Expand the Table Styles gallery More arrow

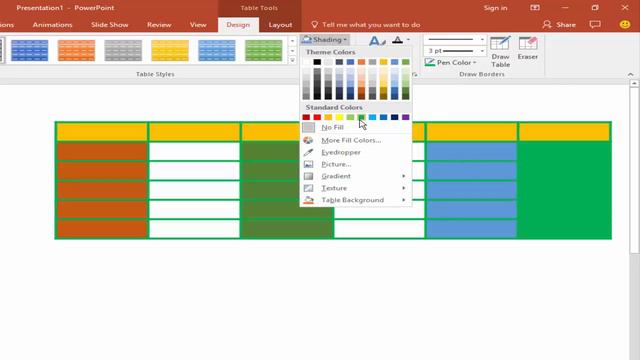(x=292, y=60)
